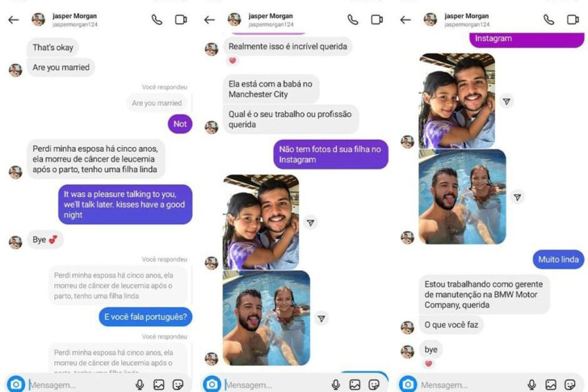The width and height of the screenshot is (588, 392).
Task: Tap the 'Muito linda' message bubble
Action: tap(559, 260)
